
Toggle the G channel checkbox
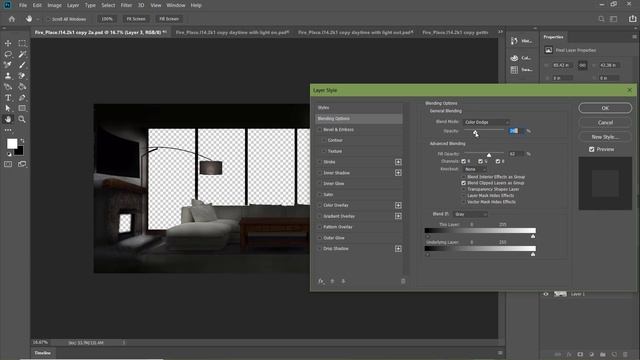[480, 162]
